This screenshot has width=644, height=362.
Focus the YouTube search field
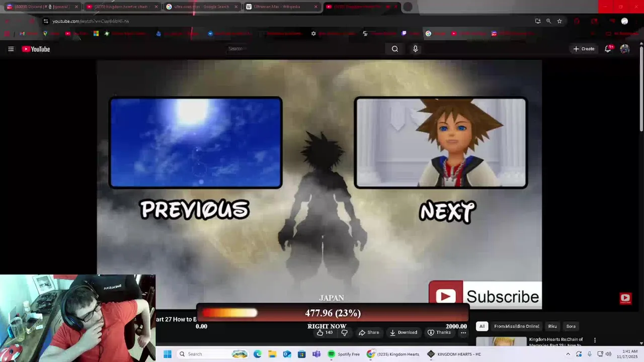pyautogui.click(x=307, y=49)
